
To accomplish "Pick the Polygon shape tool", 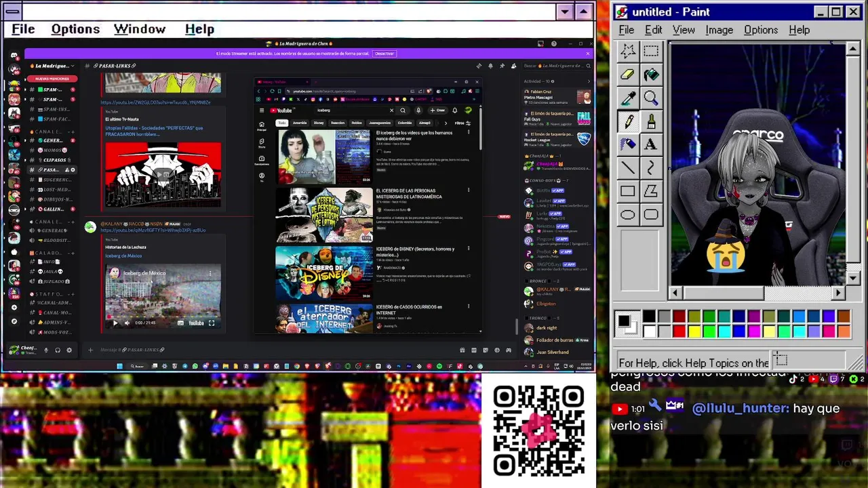I will click(x=651, y=192).
